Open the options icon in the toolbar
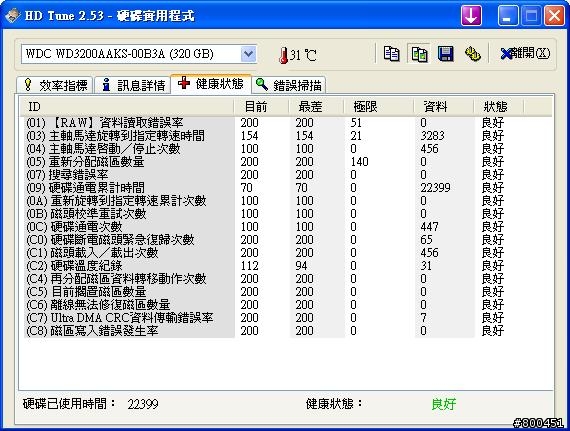 [x=473, y=54]
